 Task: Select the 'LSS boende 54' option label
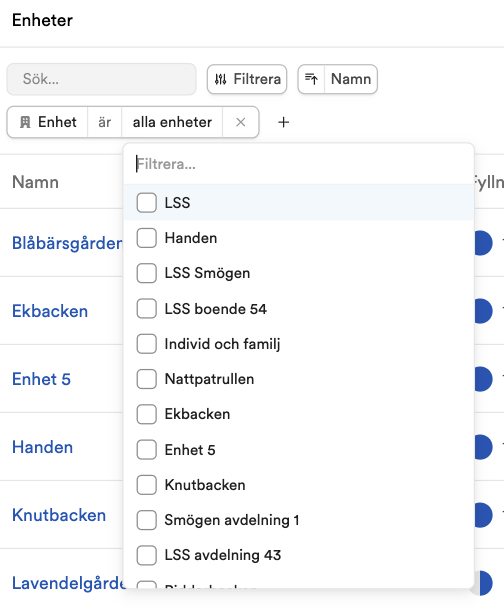(x=215, y=309)
